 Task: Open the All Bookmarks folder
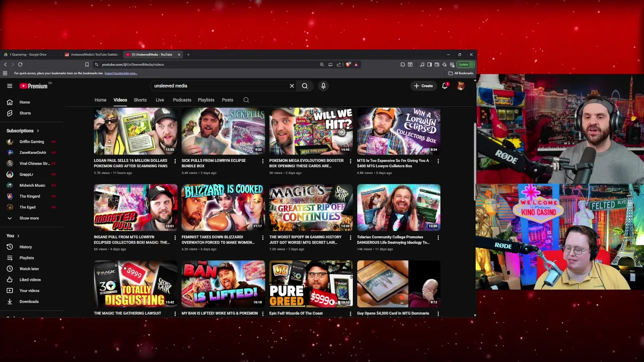(x=461, y=73)
